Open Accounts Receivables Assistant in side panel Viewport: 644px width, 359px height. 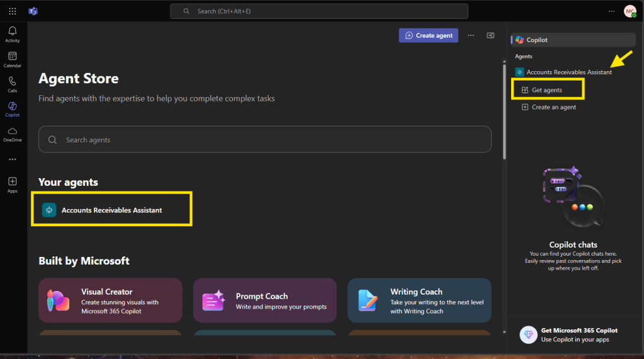568,72
